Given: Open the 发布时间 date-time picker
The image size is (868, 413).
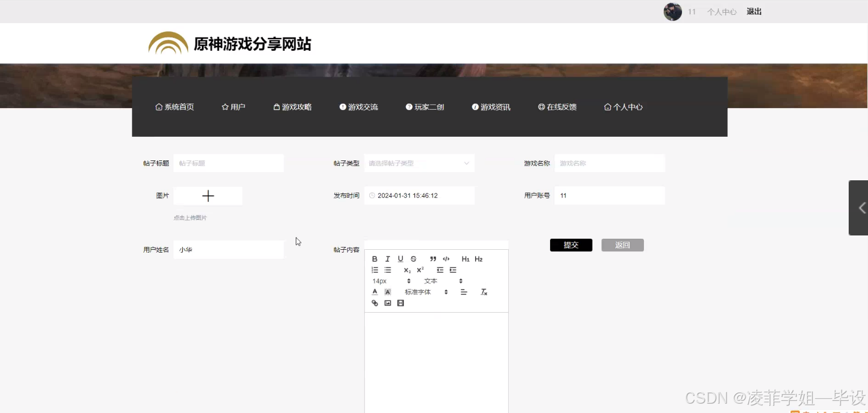Looking at the screenshot, I should 419,196.
